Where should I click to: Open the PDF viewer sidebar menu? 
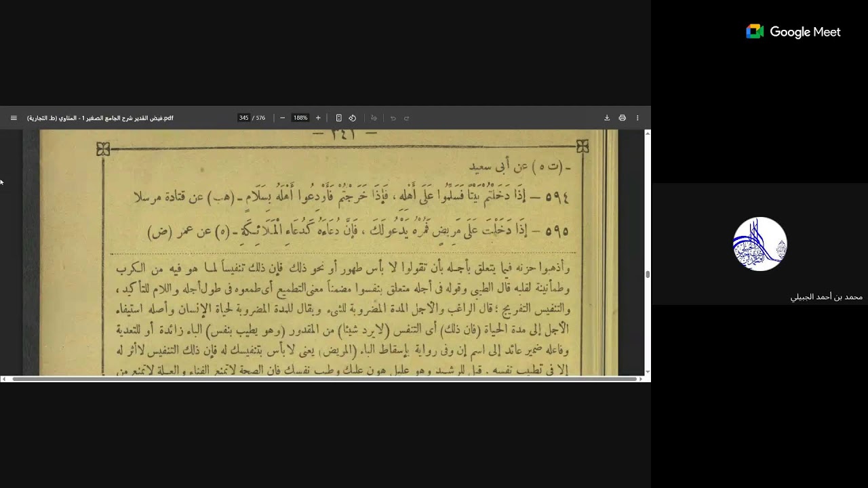(x=14, y=118)
